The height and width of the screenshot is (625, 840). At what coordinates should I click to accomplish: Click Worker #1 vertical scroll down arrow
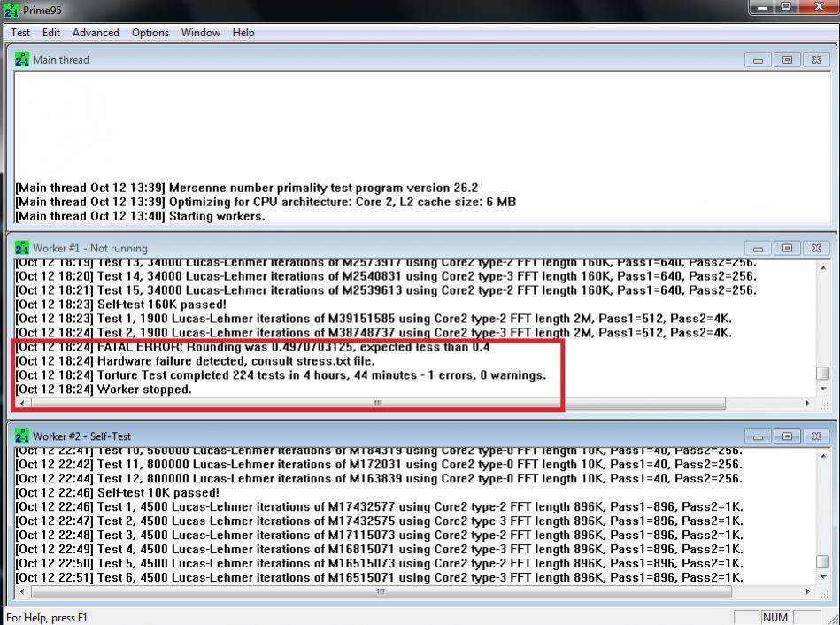click(823, 388)
